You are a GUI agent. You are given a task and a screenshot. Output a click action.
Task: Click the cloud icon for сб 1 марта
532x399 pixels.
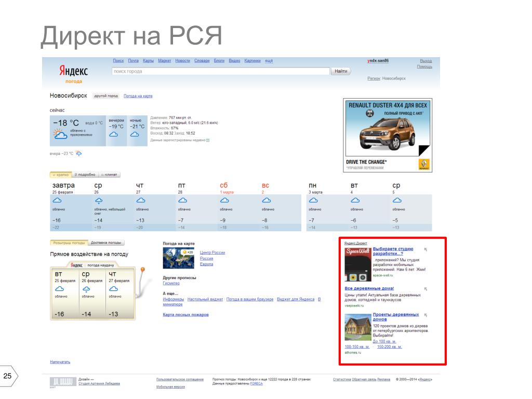click(x=224, y=201)
